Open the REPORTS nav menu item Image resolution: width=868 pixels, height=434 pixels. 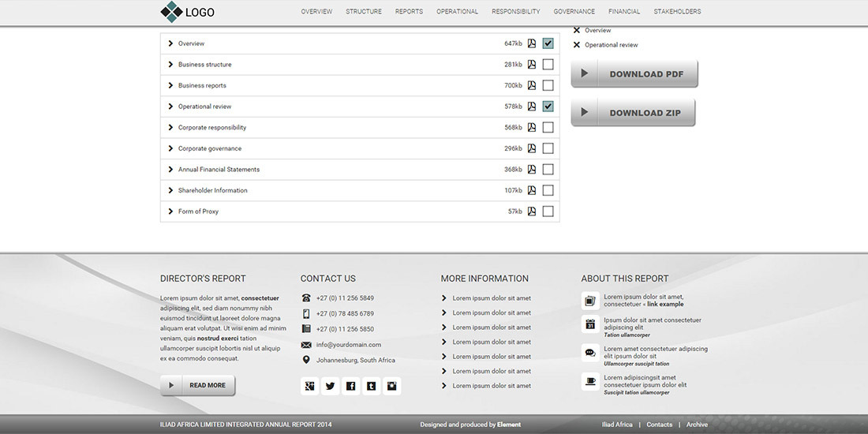point(409,12)
